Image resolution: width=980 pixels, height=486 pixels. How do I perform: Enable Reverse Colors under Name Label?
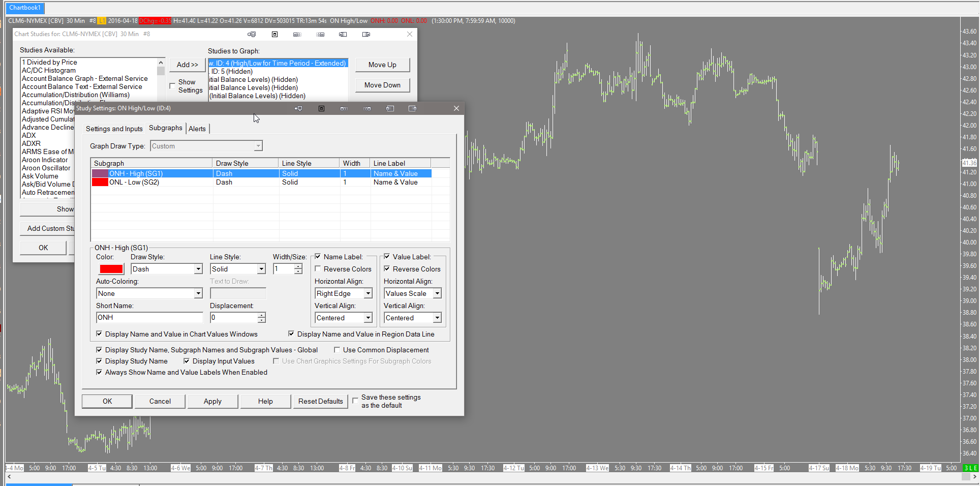click(318, 269)
